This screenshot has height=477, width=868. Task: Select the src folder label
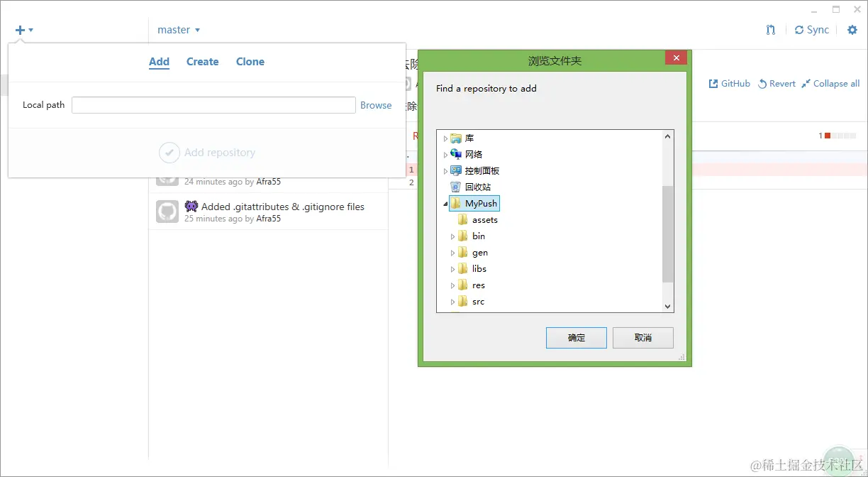[x=479, y=302]
